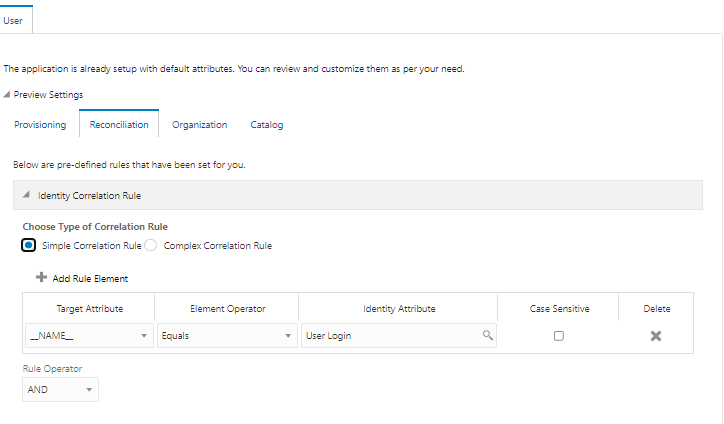This screenshot has width=724, height=424.
Task: Click the search icon in Identity Attribute field
Action: click(488, 336)
